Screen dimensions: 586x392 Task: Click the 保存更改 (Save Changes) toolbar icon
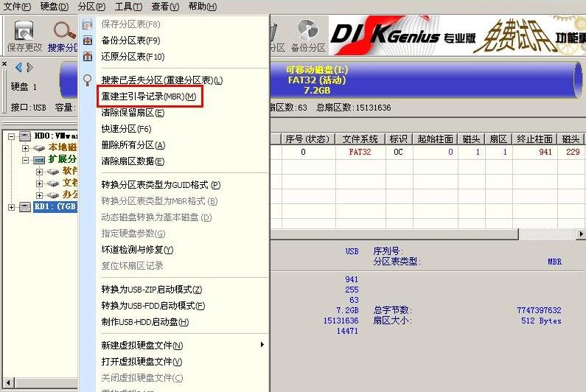tap(24, 35)
